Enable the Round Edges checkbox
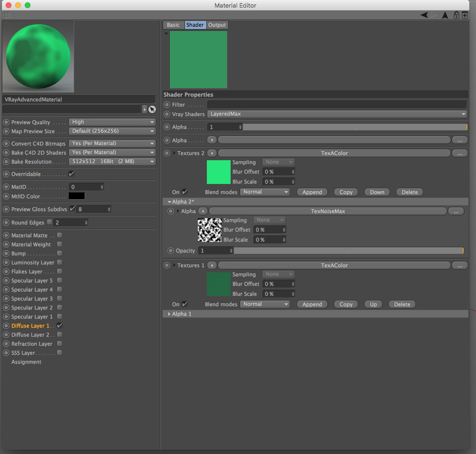This screenshot has height=454, width=476. coord(49,222)
